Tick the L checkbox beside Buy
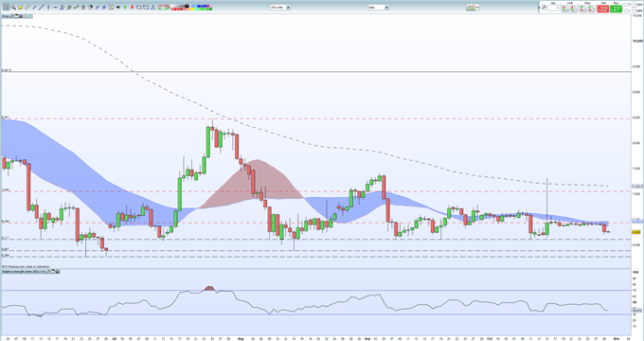Screen dimensions: 644x341 tap(626, 10)
